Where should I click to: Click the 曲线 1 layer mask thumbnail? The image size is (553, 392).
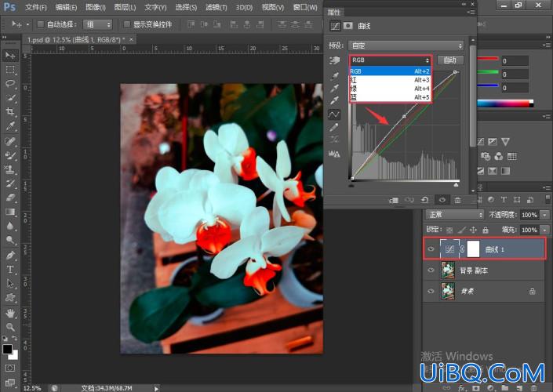point(473,249)
